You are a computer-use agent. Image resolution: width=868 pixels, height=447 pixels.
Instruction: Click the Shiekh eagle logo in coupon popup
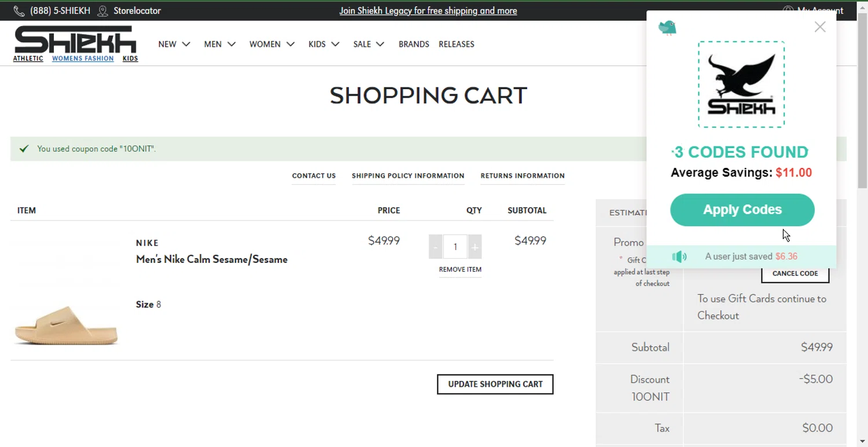[x=741, y=85]
